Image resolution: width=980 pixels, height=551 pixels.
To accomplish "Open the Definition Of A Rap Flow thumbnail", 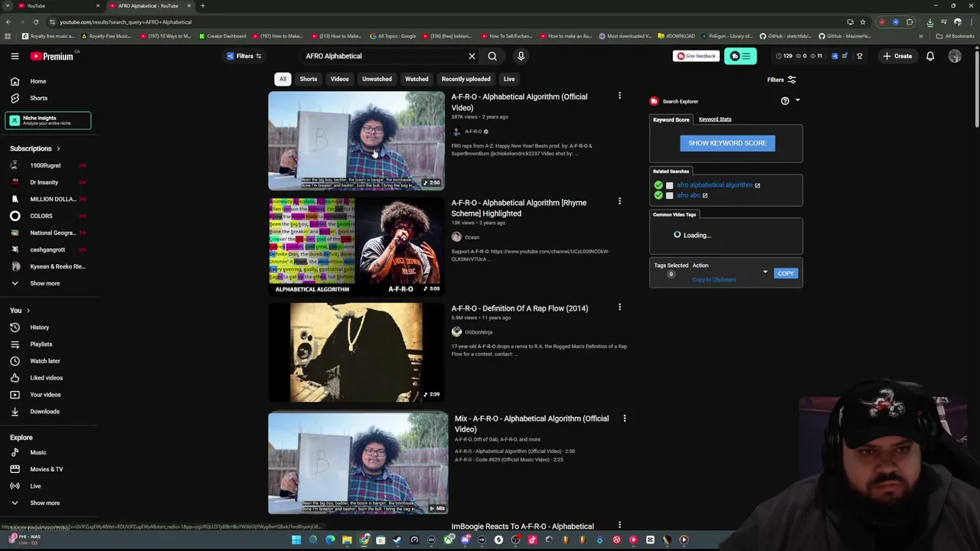I will [x=356, y=352].
